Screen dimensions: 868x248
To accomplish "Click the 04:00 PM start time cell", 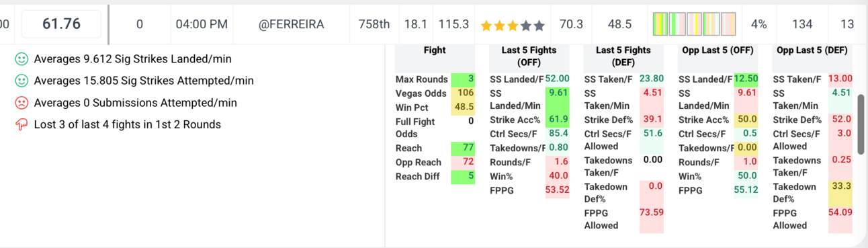I will tap(202, 24).
